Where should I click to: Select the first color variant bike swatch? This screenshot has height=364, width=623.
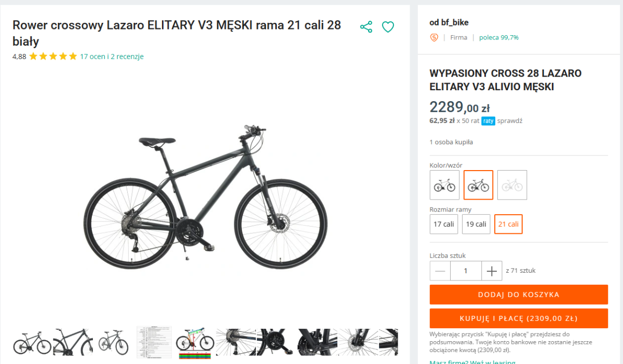(x=444, y=185)
